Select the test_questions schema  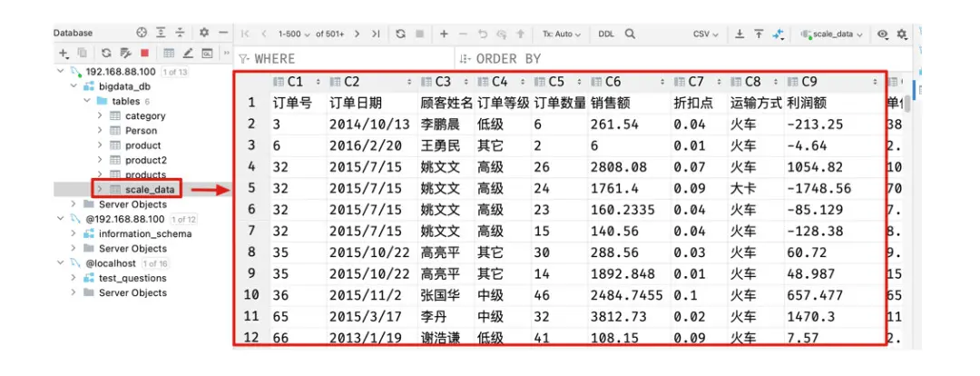pos(132,278)
